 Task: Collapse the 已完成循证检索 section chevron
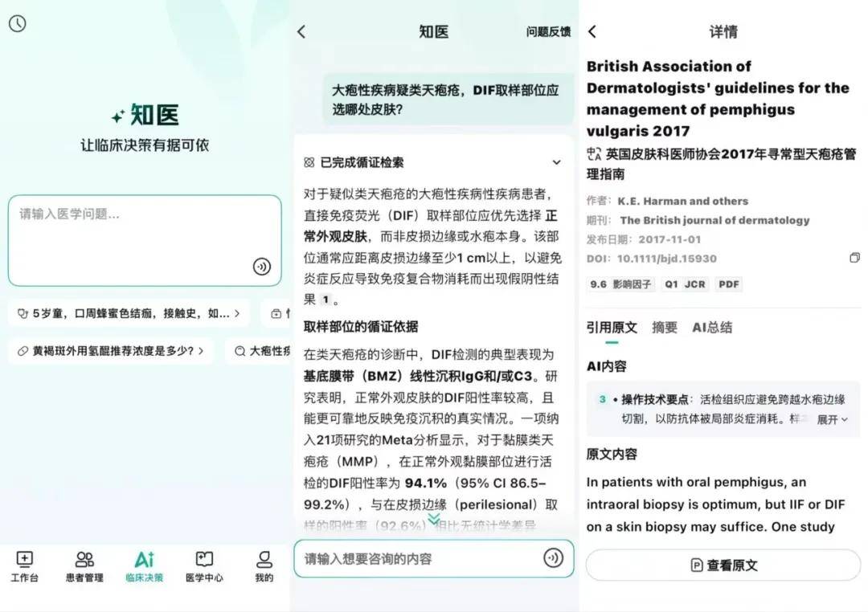(x=556, y=163)
